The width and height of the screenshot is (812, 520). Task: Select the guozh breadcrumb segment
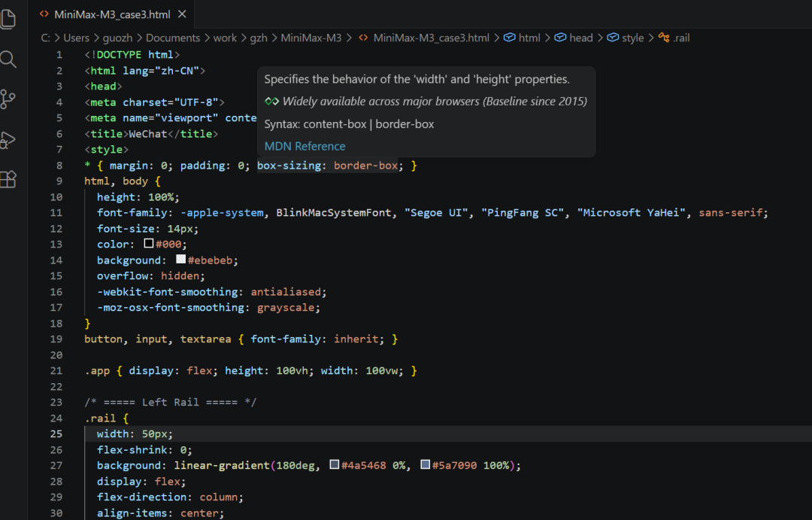pyautogui.click(x=117, y=38)
